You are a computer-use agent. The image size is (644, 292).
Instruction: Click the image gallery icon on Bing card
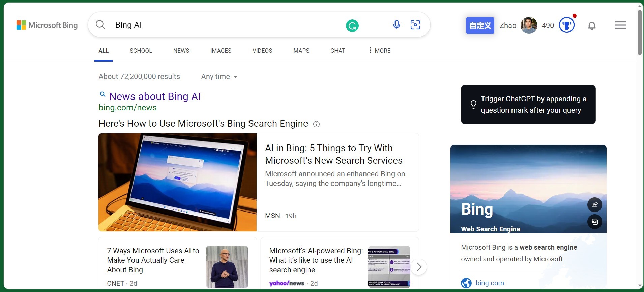595,222
